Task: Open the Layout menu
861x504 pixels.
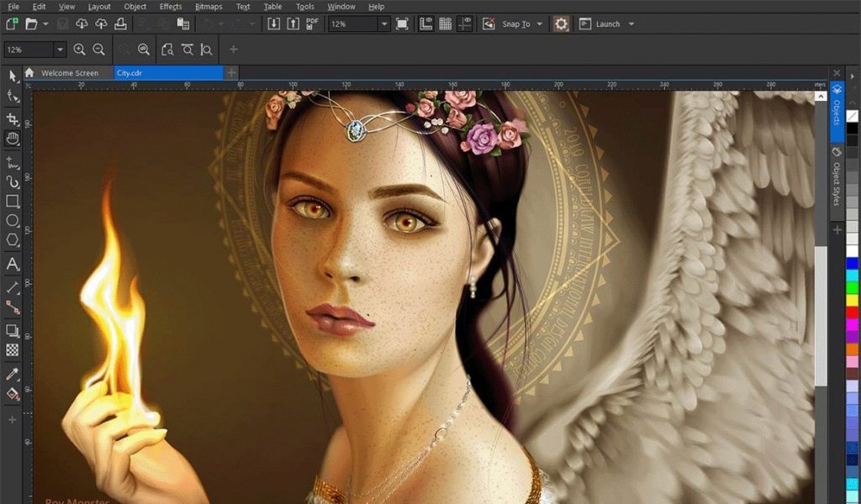Action: coord(99,7)
